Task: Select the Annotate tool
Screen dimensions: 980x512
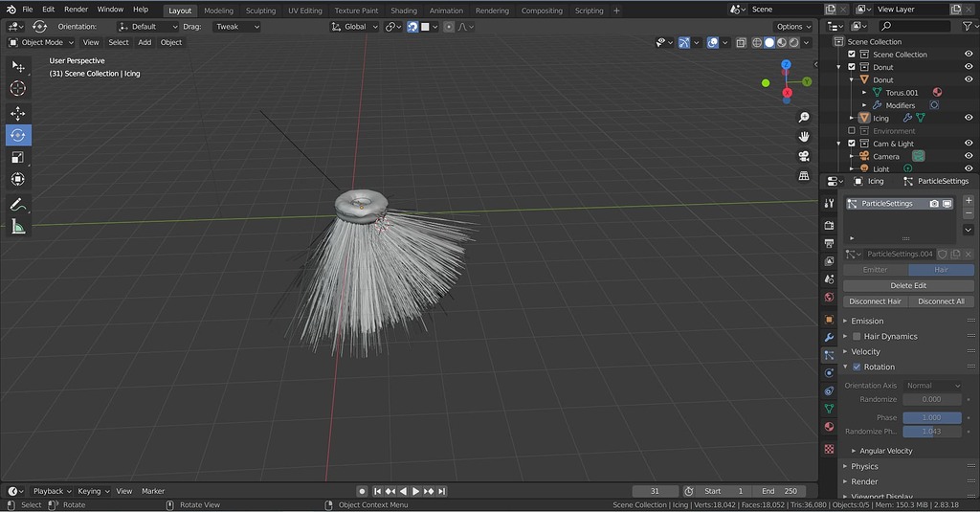Action: pyautogui.click(x=18, y=205)
